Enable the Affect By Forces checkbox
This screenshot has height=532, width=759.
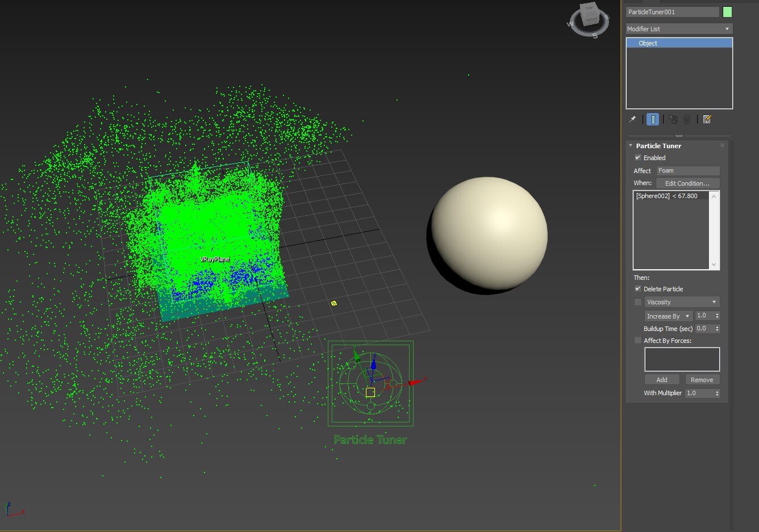[x=638, y=341]
